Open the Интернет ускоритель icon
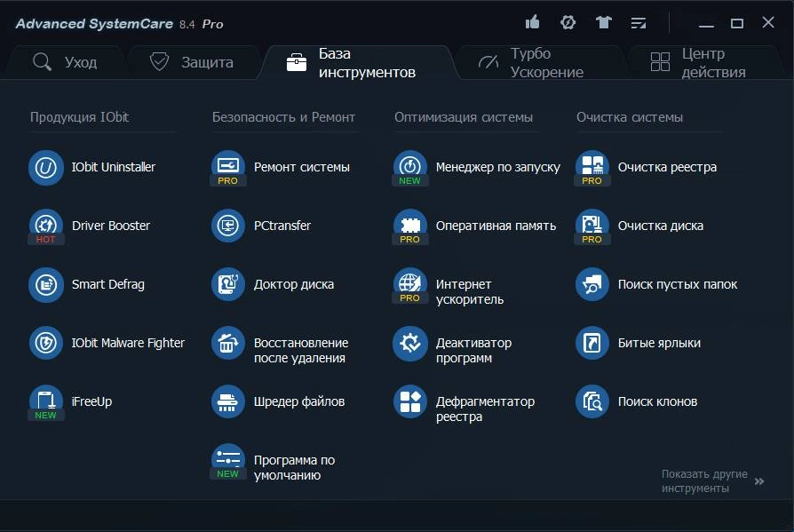The image size is (794, 532). pyautogui.click(x=410, y=285)
